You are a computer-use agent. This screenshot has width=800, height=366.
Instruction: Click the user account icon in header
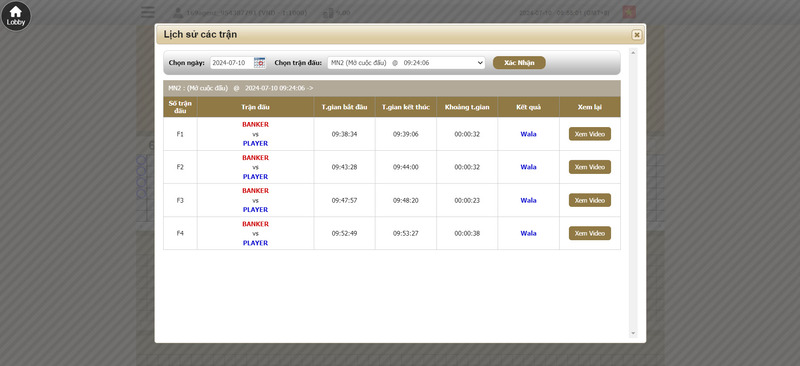[178, 13]
